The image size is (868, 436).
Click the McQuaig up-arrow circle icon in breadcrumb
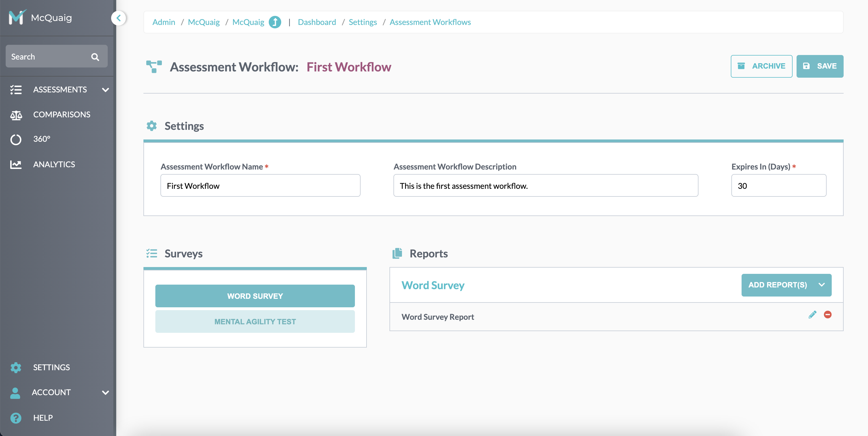(x=275, y=22)
